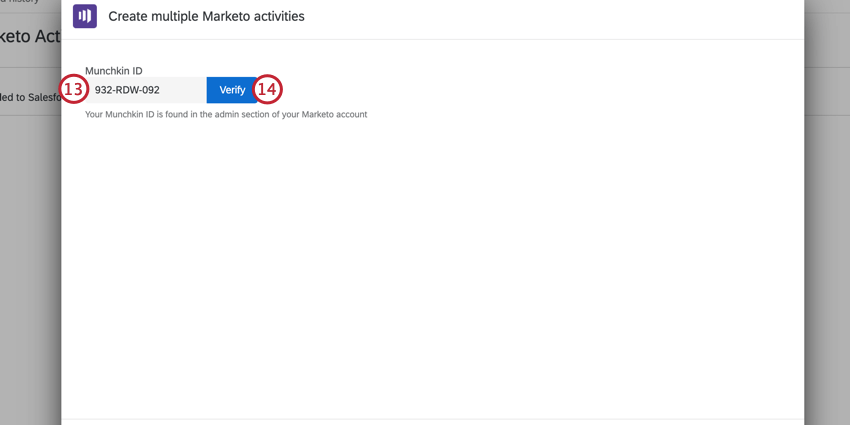Focus the Munchkin ID input field
The width and height of the screenshot is (850, 425).
click(x=150, y=90)
